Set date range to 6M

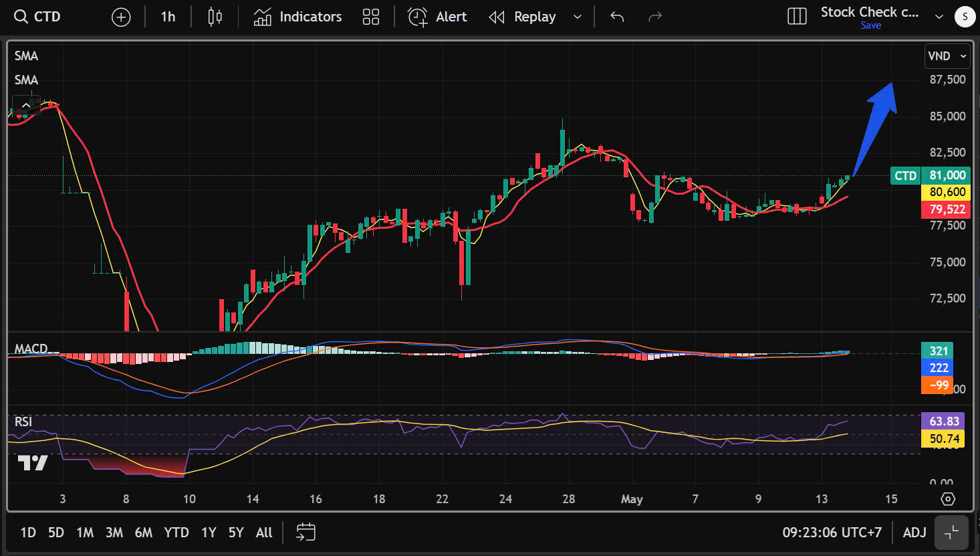(144, 533)
